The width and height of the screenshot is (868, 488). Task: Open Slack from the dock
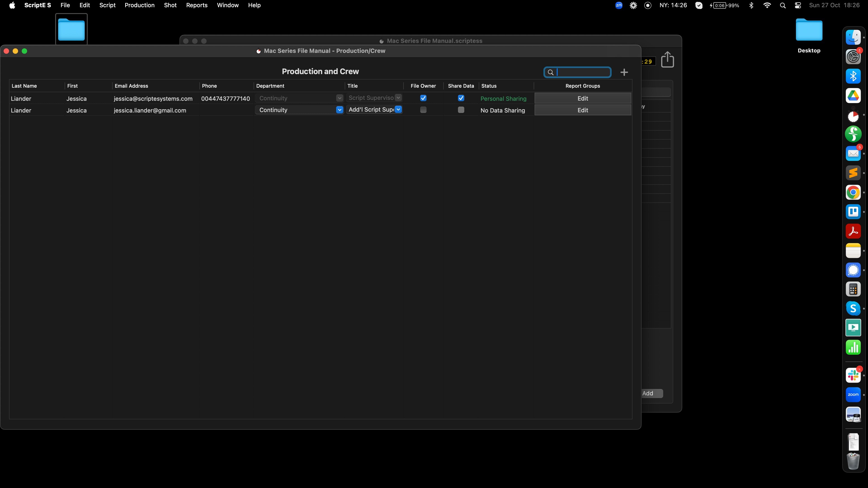(x=853, y=375)
